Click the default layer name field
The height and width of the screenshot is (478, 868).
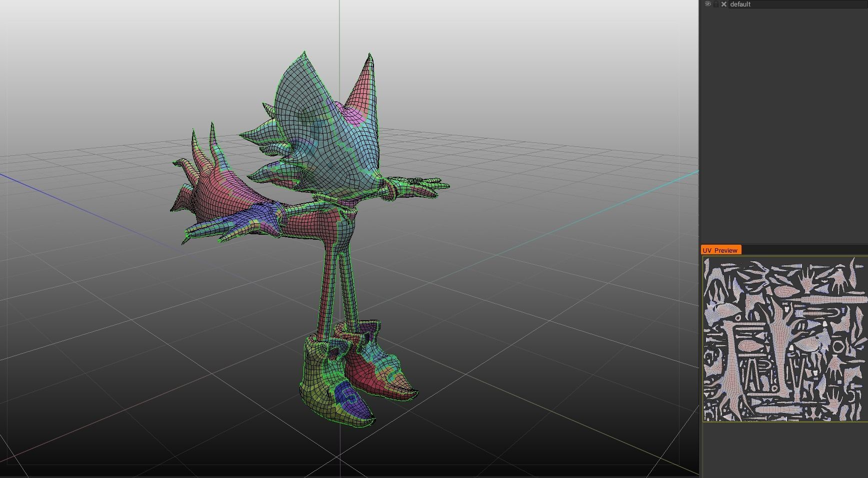tap(798, 4)
